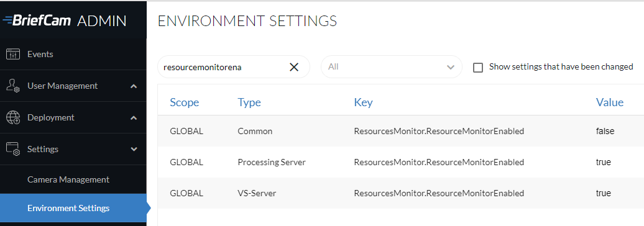Viewport: 644px width, 226px height.
Task: Expand User Management chevron
Action: click(x=134, y=86)
